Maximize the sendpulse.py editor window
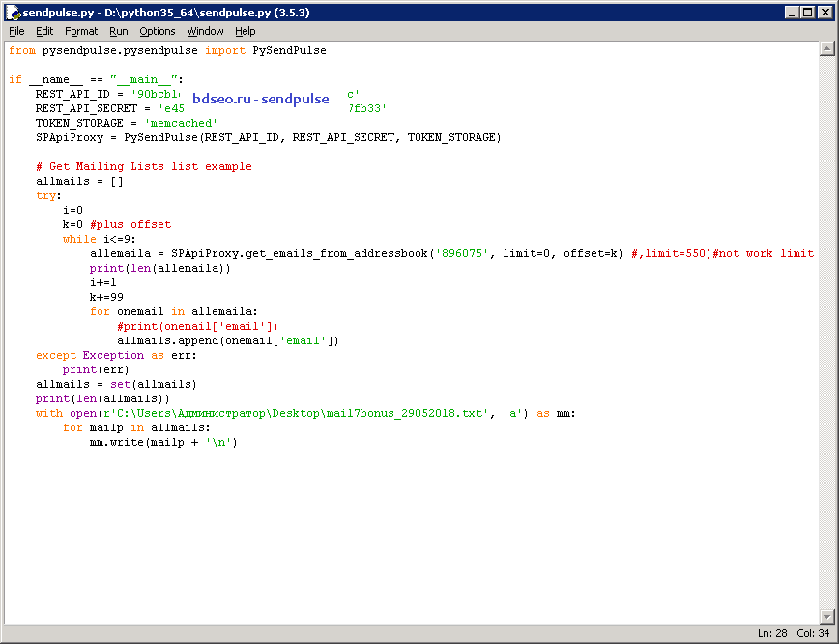Image resolution: width=839 pixels, height=644 pixels. click(x=808, y=13)
